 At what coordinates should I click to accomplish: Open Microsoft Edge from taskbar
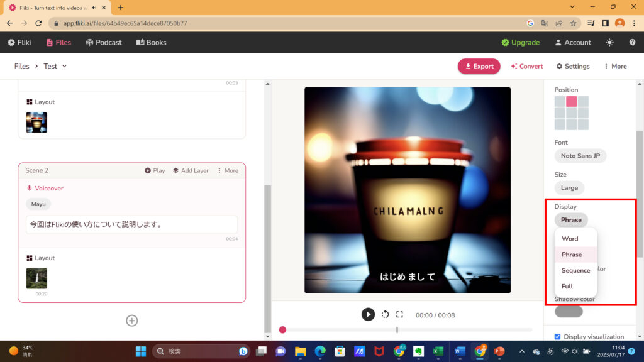tap(320, 351)
